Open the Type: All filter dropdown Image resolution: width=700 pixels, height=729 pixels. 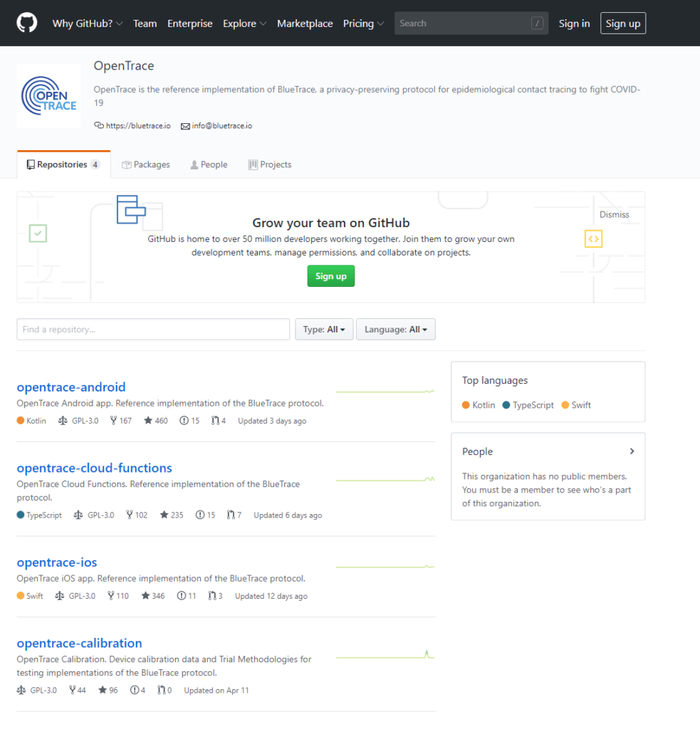coord(324,329)
